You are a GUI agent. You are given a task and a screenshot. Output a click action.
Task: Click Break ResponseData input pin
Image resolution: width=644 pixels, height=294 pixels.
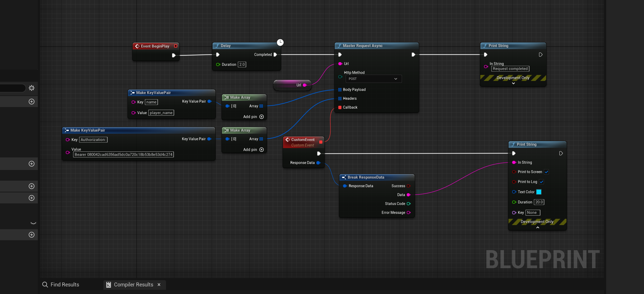[x=345, y=186]
